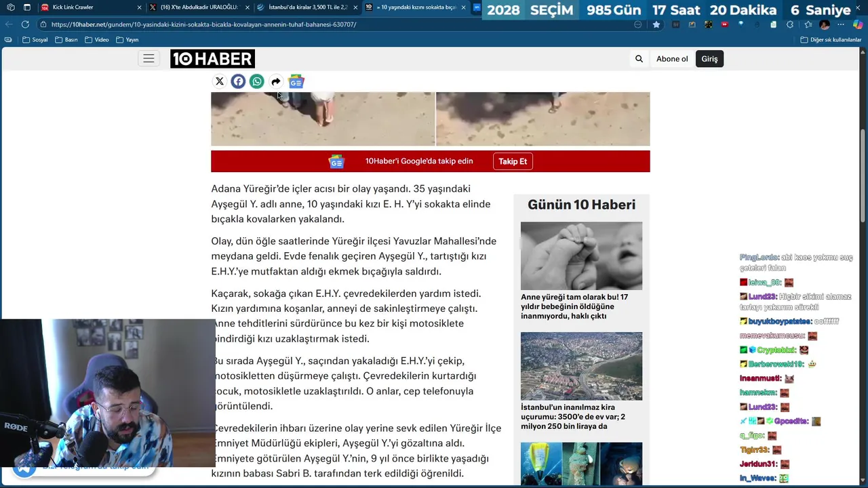This screenshot has width=868, height=488.
Task: Open the Google News icon beside share buttons
Action: coord(296,81)
